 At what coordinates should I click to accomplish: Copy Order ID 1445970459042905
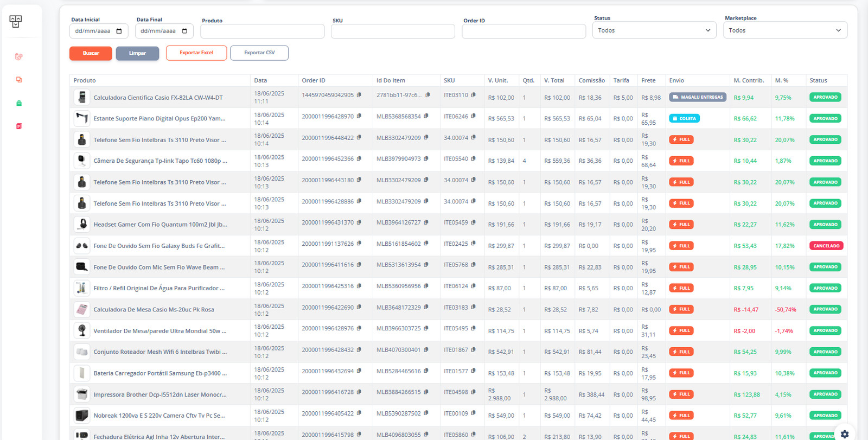[359, 94]
